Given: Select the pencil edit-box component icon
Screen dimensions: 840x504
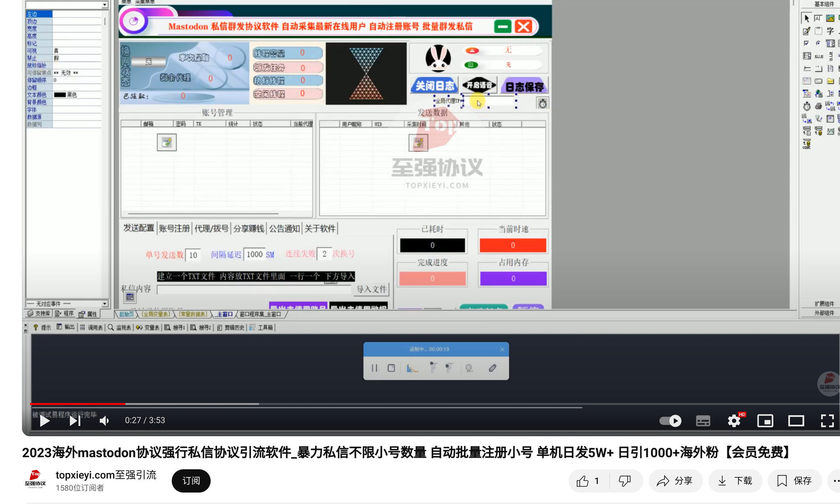Looking at the screenshot, I should [806, 31].
